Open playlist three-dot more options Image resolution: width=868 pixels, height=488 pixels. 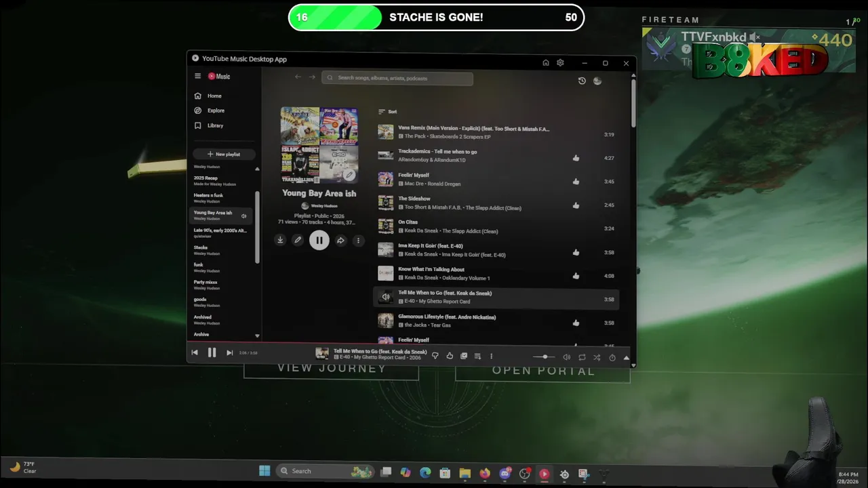pyautogui.click(x=358, y=240)
